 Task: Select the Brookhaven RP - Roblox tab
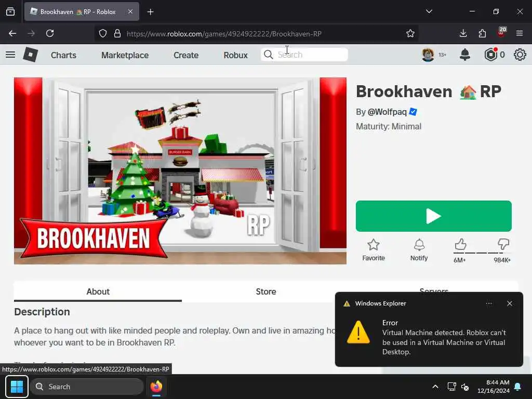82,11
